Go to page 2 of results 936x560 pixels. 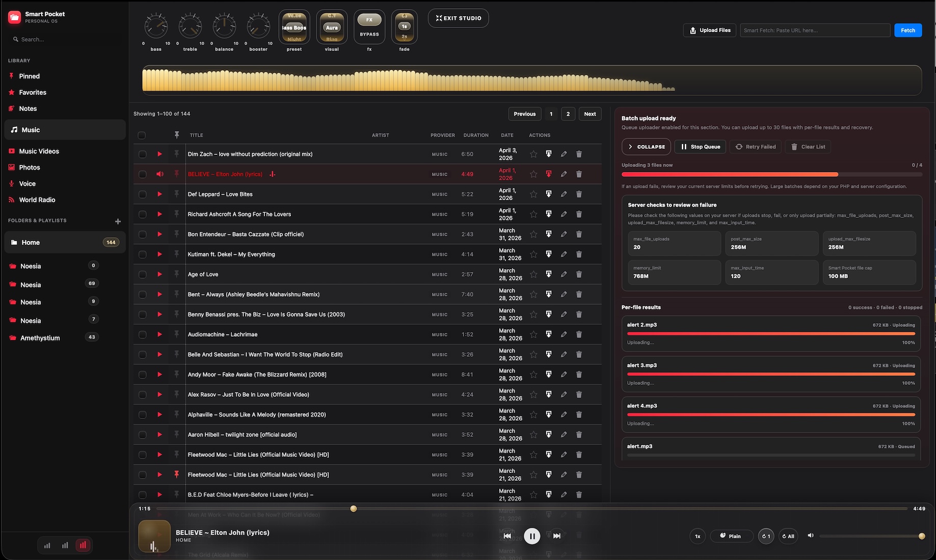pyautogui.click(x=568, y=114)
